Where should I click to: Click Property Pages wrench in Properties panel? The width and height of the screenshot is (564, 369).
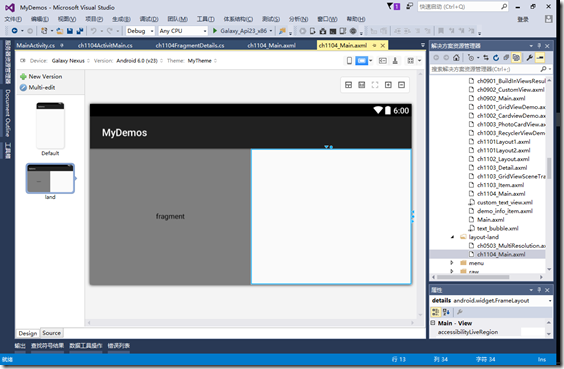(x=460, y=312)
